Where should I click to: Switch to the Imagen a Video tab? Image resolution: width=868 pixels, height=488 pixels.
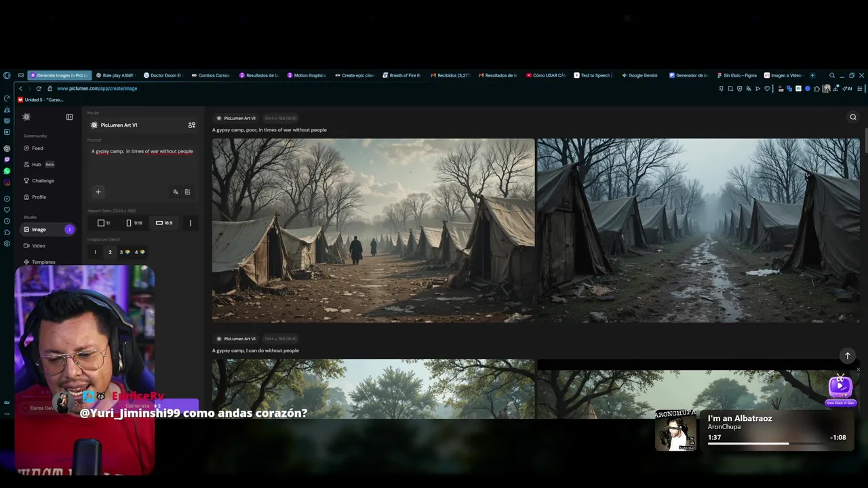783,75
